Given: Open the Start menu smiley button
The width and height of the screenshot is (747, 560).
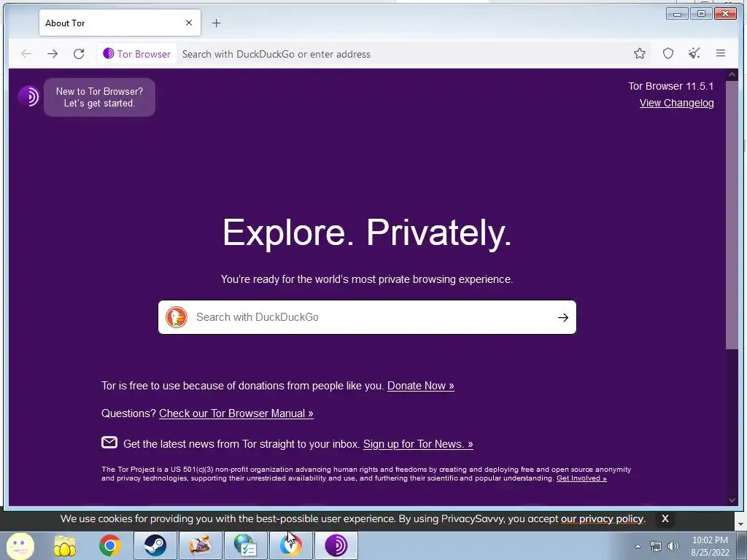Looking at the screenshot, I should tap(20, 545).
